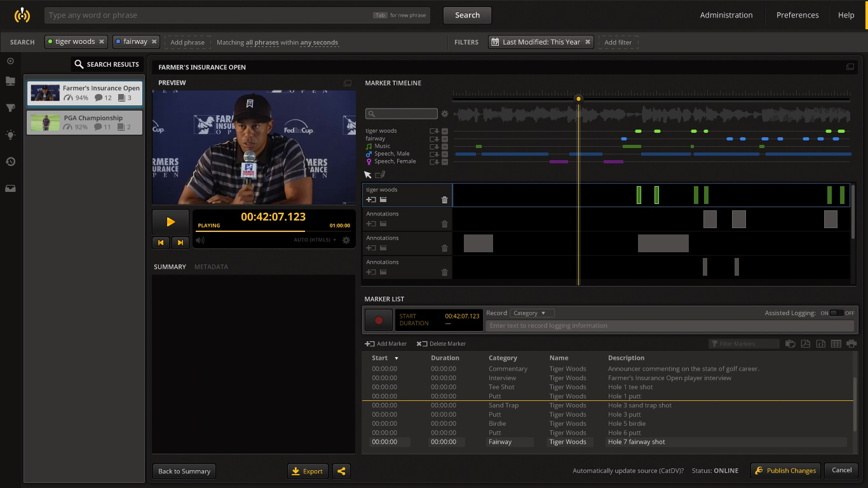The height and width of the screenshot is (488, 868).
Task: Pop out the Farmer's Insurance Open panel
Action: pos(850,67)
